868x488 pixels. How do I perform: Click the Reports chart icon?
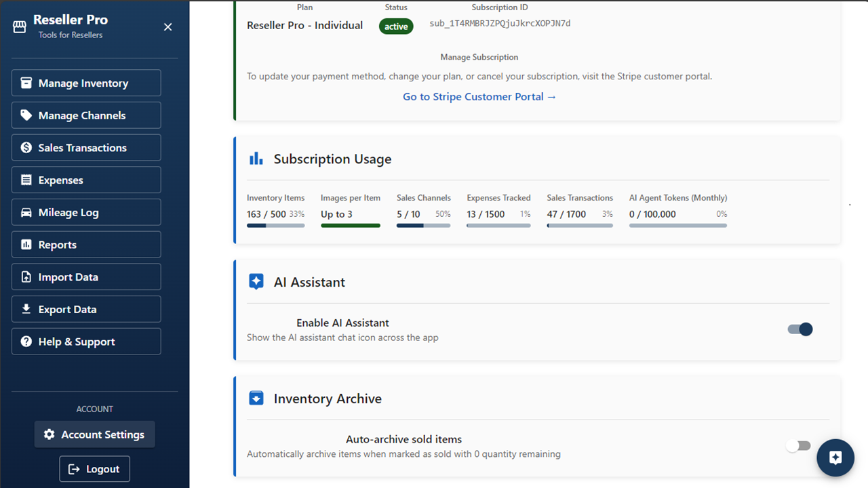point(26,245)
